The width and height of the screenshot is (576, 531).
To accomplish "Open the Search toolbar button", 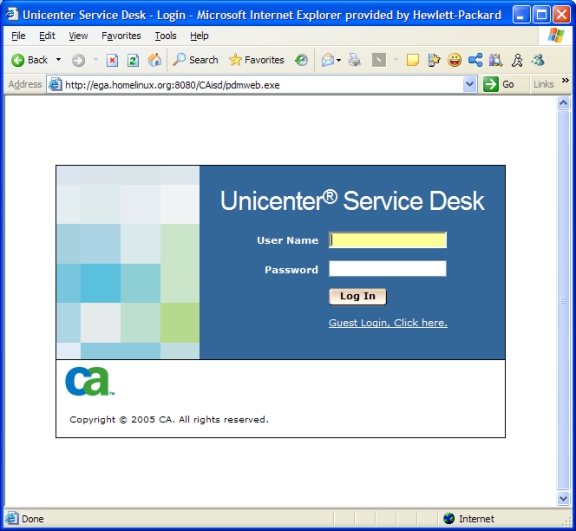I will click(x=196, y=60).
